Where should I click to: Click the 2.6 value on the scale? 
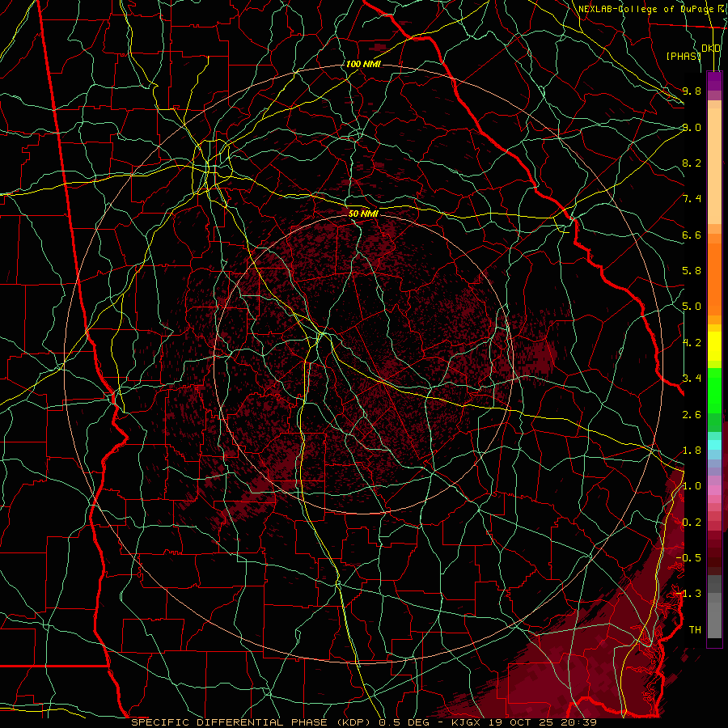click(x=692, y=414)
